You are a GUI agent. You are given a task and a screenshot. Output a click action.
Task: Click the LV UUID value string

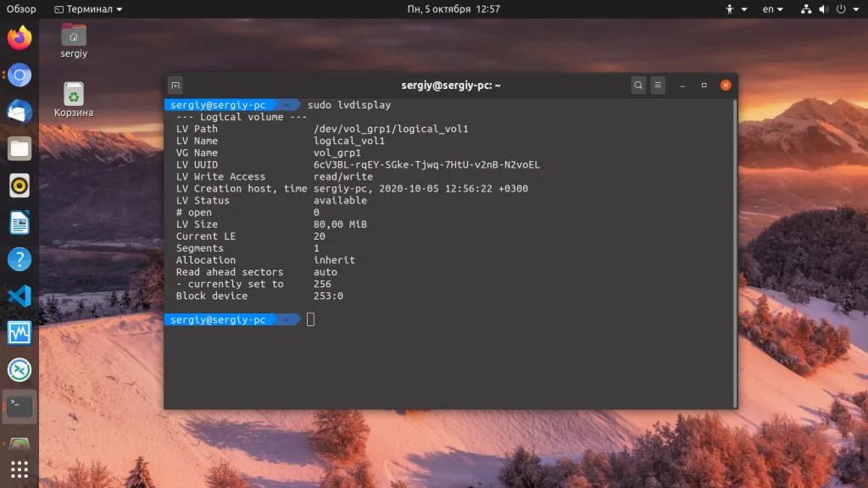coord(427,165)
